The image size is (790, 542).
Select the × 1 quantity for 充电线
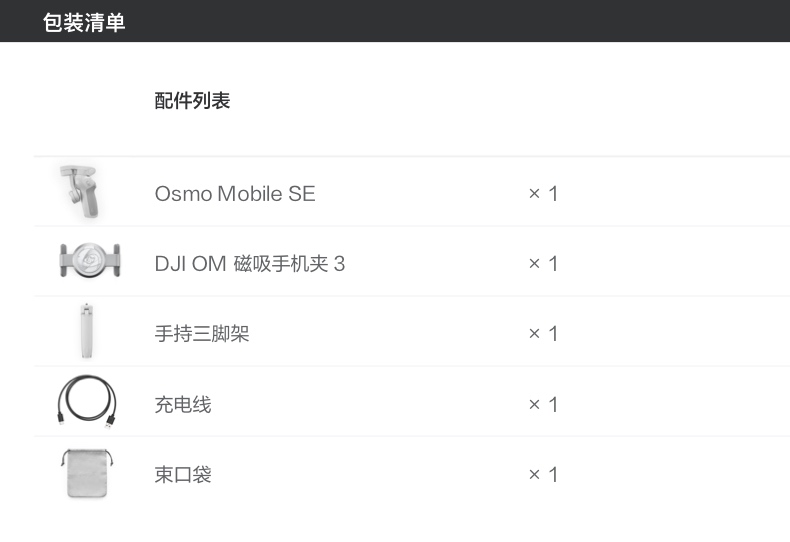tap(543, 405)
